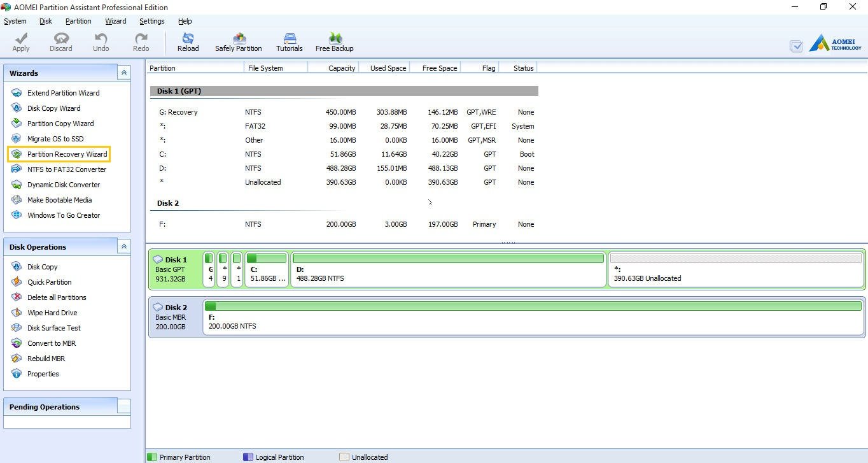This screenshot has height=463, width=868.
Task: Click the Unallocated legend swatch
Action: click(x=344, y=457)
